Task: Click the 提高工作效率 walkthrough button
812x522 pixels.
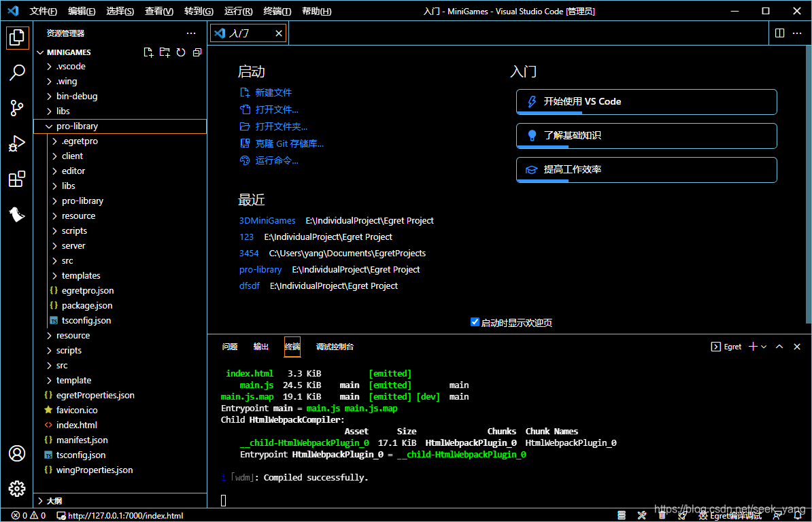Action: [x=646, y=170]
